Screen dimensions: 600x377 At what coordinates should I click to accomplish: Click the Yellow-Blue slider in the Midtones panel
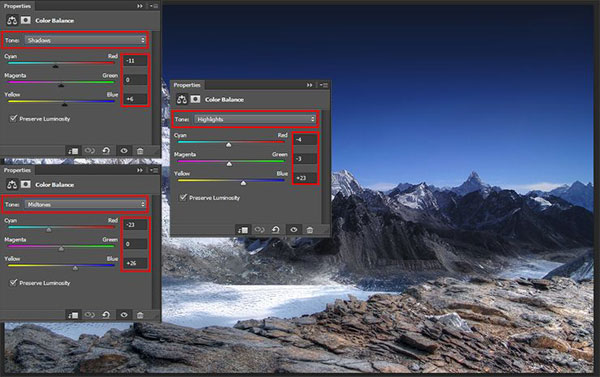(x=61, y=266)
